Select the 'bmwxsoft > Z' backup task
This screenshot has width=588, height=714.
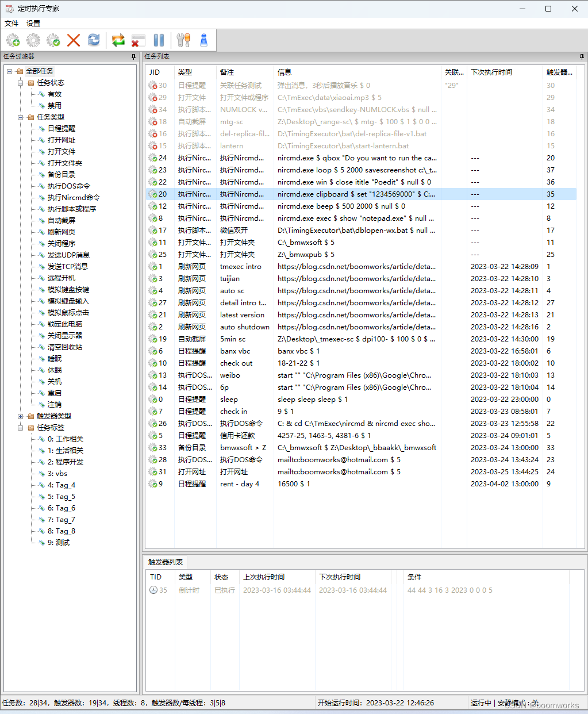[x=361, y=448]
